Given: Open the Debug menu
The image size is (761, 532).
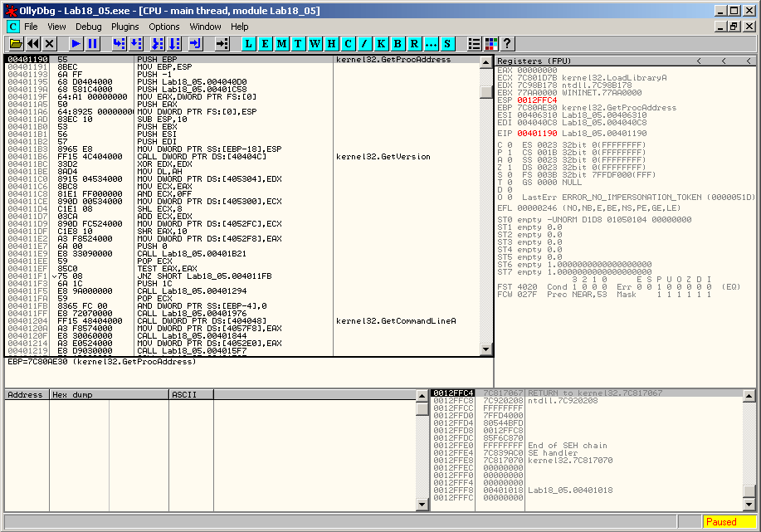Looking at the screenshot, I should [x=89, y=27].
